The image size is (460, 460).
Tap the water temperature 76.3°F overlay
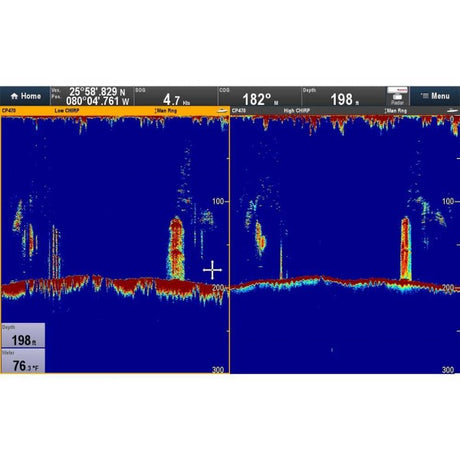pos(23,361)
